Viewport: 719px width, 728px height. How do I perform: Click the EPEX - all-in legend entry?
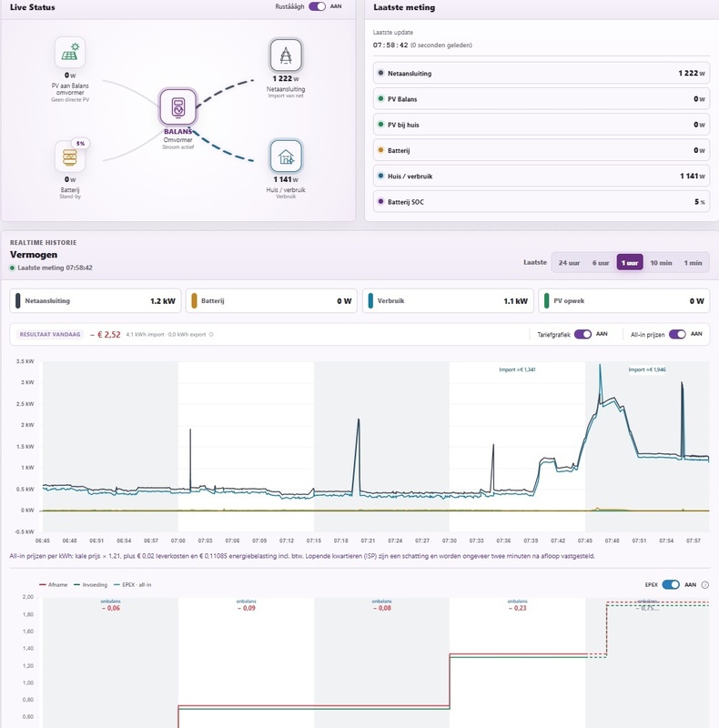[132, 584]
